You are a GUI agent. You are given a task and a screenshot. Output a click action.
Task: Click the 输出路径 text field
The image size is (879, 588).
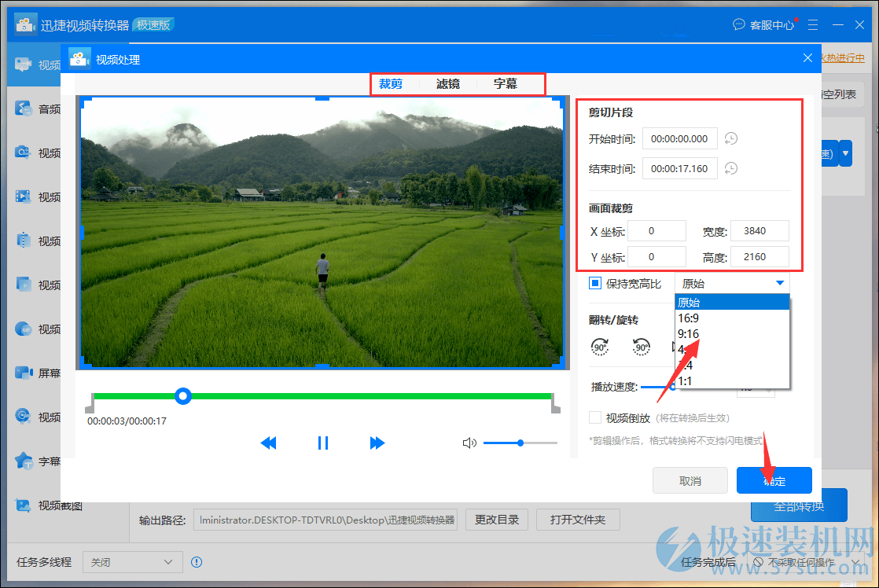(325, 520)
